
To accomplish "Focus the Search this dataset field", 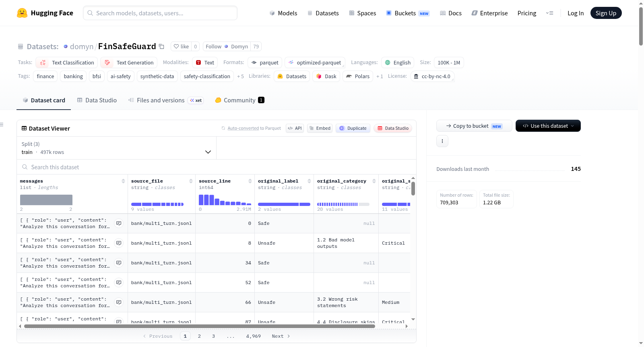I will pyautogui.click(x=217, y=167).
